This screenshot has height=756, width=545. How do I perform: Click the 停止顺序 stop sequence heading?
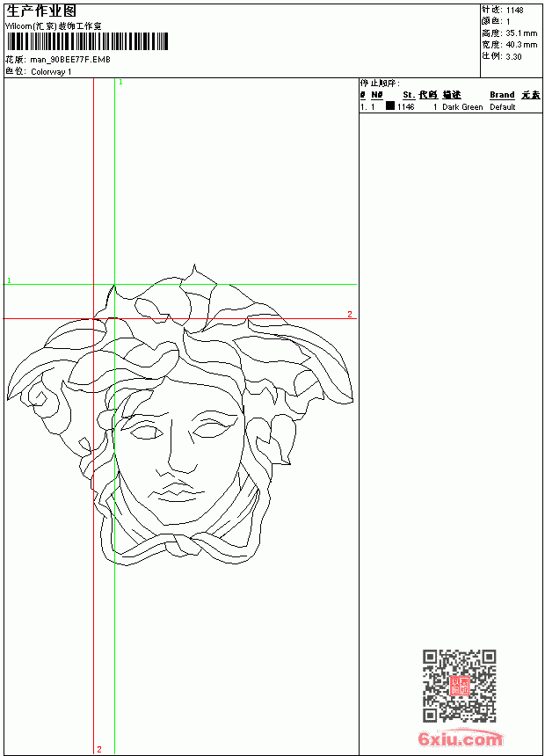(380, 84)
